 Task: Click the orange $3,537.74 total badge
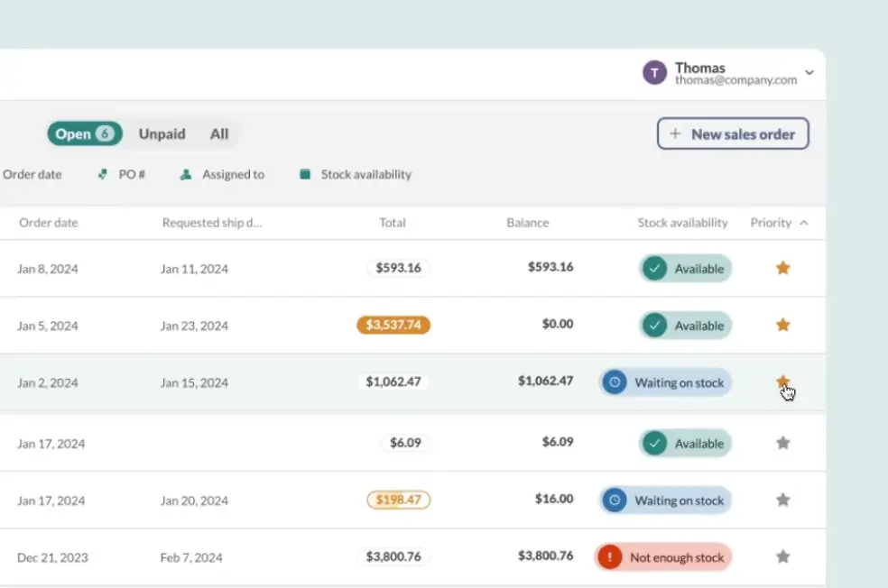tap(393, 325)
